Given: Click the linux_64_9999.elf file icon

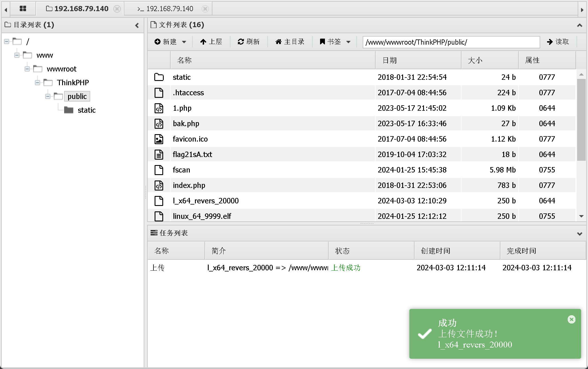Looking at the screenshot, I should click(x=159, y=216).
